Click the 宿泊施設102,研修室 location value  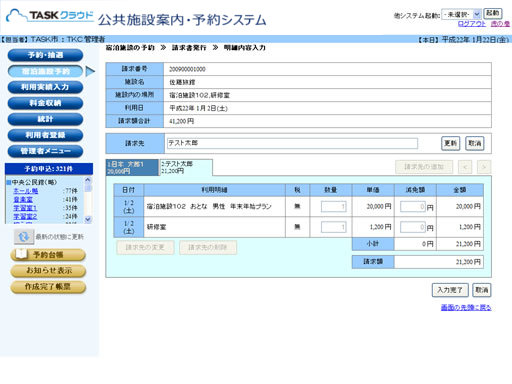199,95
